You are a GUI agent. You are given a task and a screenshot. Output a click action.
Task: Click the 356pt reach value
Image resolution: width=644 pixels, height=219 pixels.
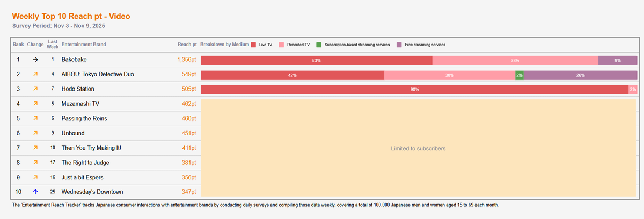point(189,177)
